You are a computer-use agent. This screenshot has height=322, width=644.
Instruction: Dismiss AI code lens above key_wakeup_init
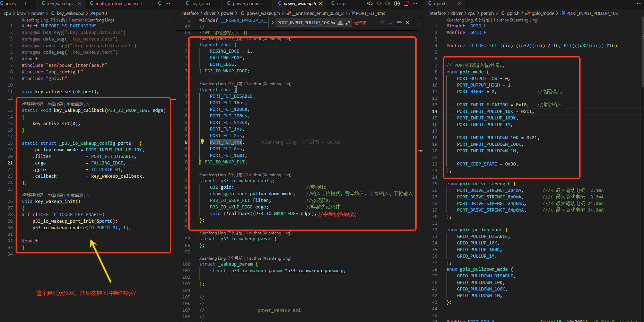[x=88, y=195]
